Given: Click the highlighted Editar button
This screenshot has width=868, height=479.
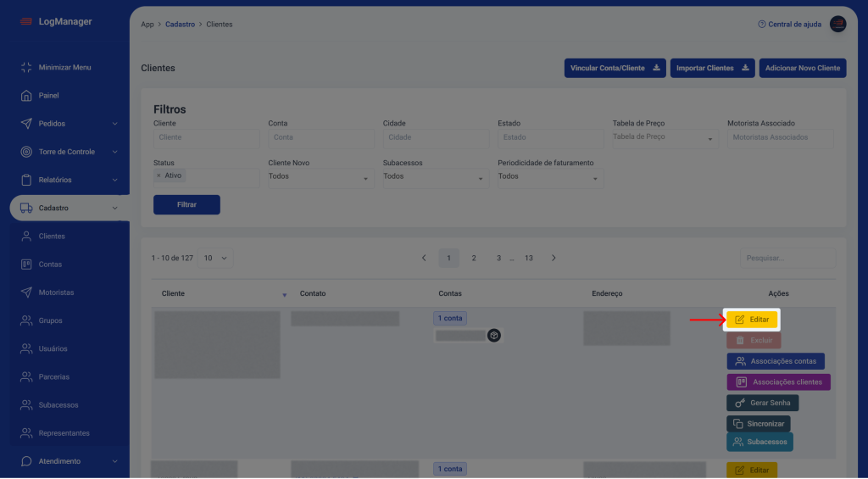Looking at the screenshot, I should (752, 320).
